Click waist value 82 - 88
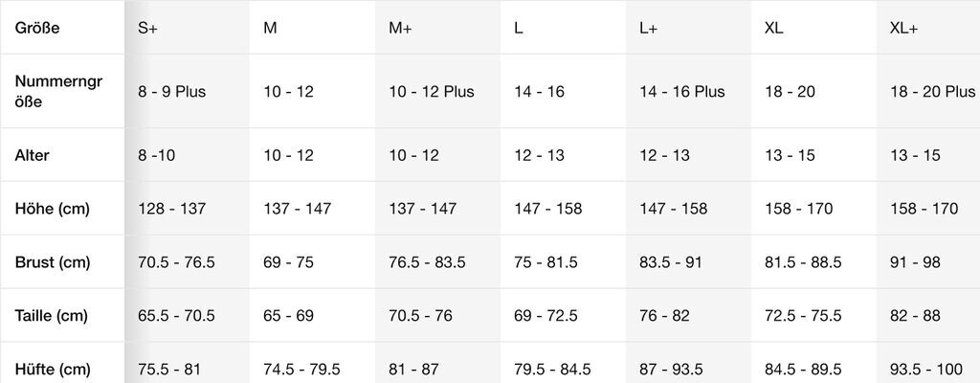980x383 pixels. 915,316
